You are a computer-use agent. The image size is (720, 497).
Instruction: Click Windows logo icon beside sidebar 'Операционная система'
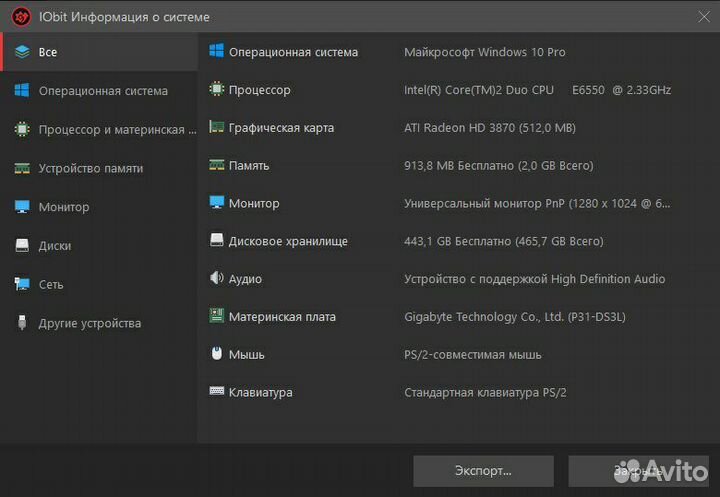[x=22, y=90]
